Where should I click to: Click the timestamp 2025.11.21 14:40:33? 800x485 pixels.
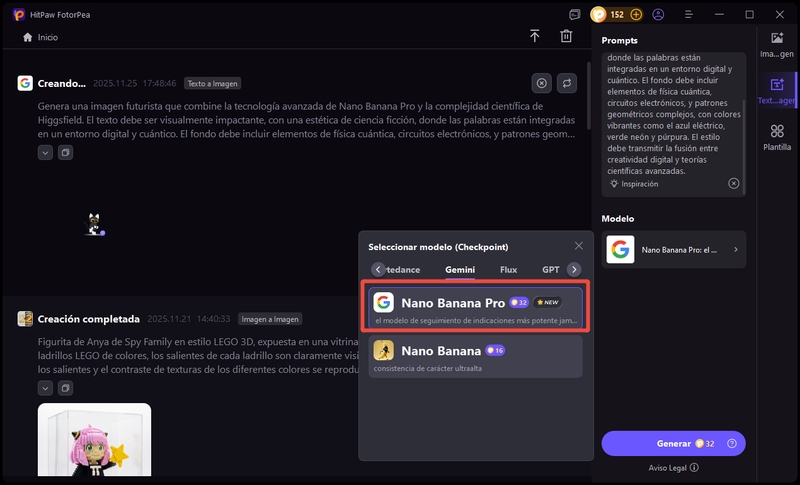tap(189, 319)
